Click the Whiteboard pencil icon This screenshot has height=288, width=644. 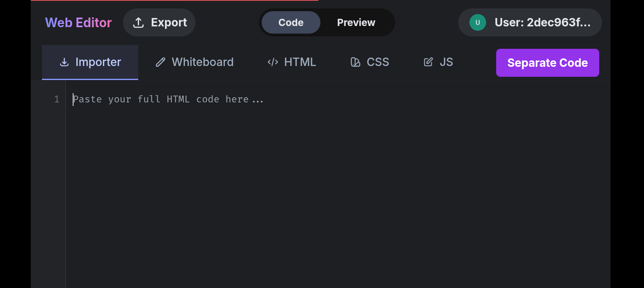[161, 62]
